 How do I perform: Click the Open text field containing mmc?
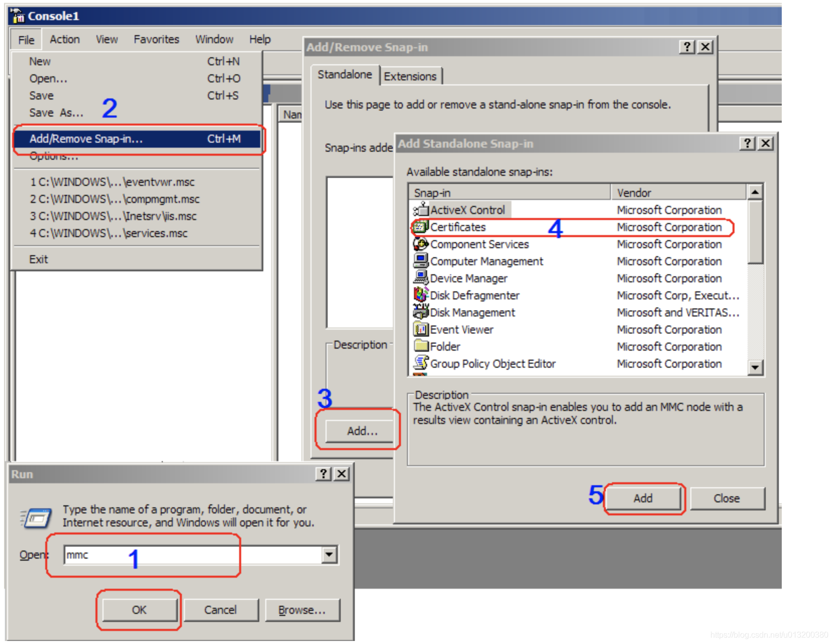click(x=193, y=555)
